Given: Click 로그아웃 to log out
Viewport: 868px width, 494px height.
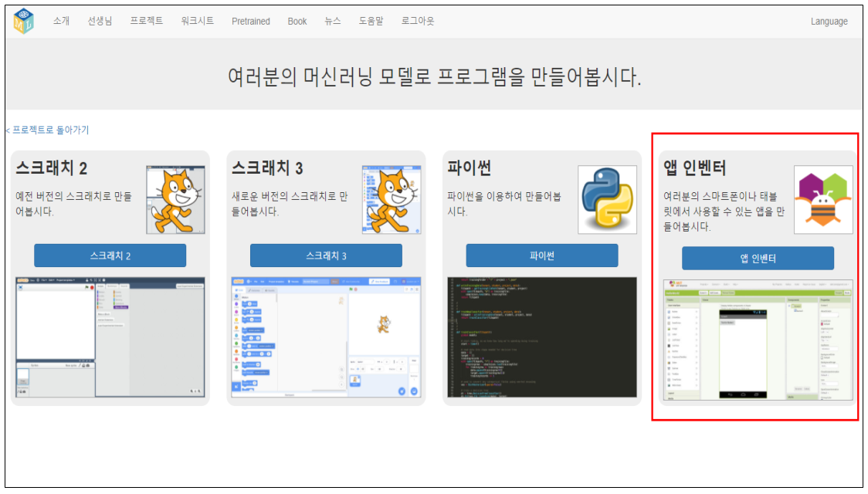Looking at the screenshot, I should point(418,21).
